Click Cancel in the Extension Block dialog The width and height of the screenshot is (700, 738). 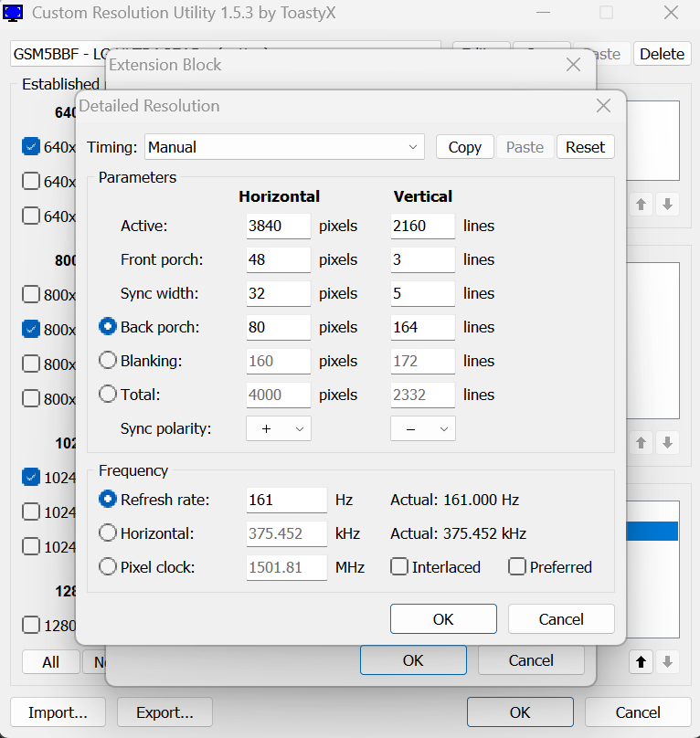pyautogui.click(x=531, y=660)
